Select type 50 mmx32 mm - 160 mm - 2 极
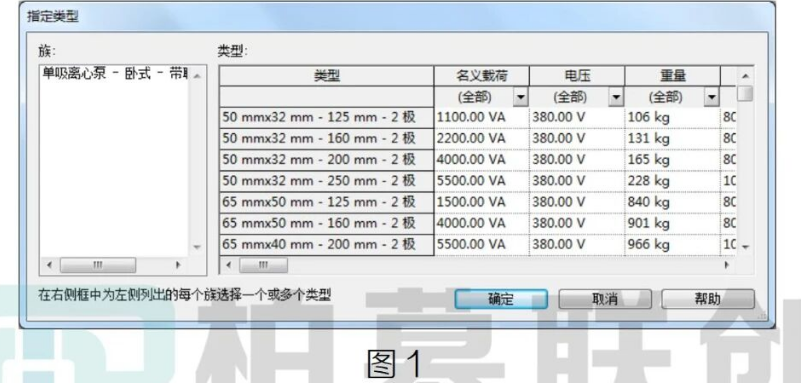The image size is (801, 383). [x=327, y=139]
